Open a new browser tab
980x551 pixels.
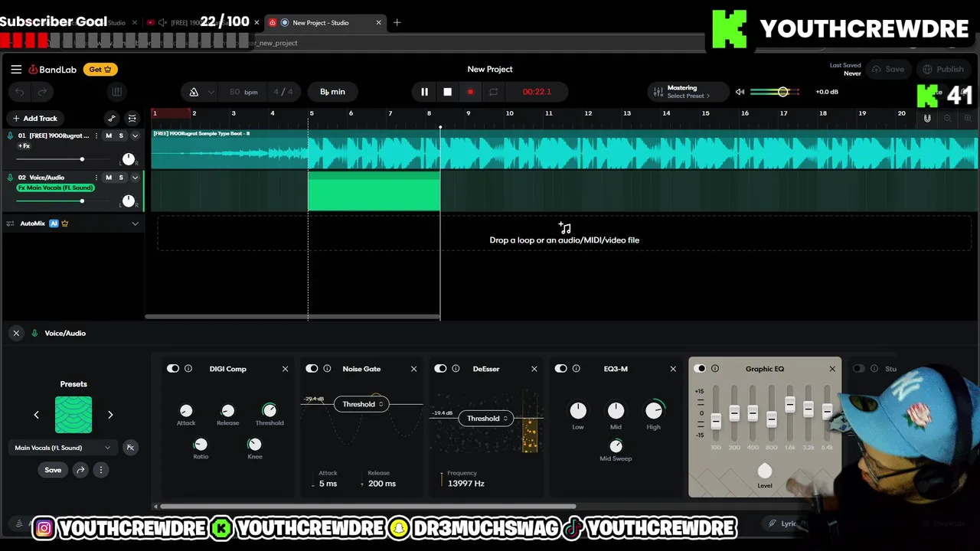[397, 23]
